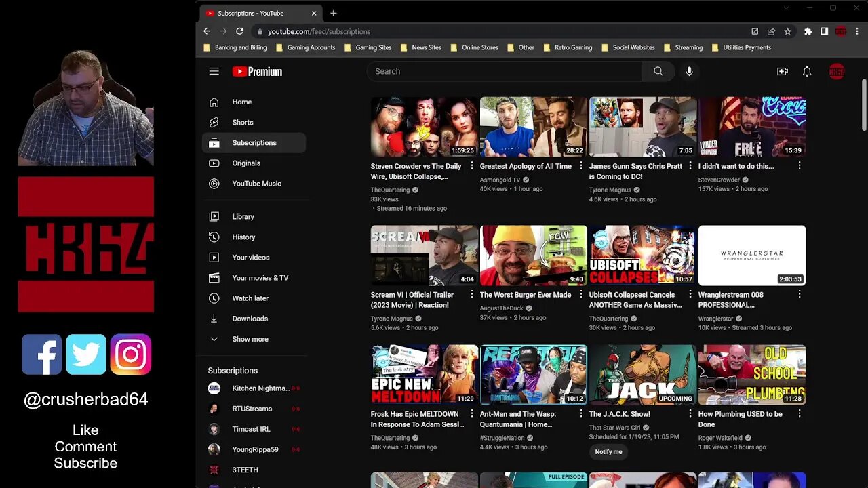This screenshot has height=488, width=868.
Task: Click Notify me for The J.A.C.K. Show
Action: point(608,452)
